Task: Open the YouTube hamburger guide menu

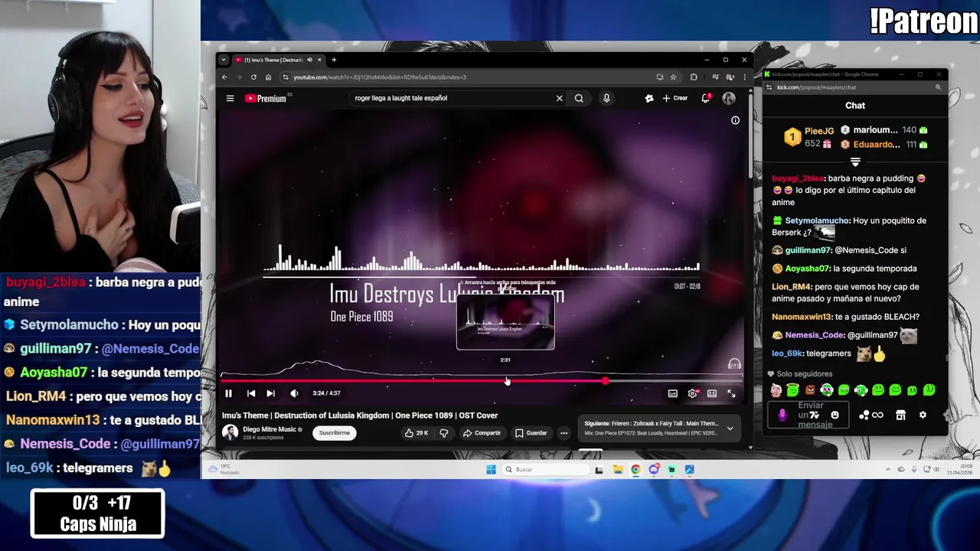Action: pyautogui.click(x=230, y=98)
